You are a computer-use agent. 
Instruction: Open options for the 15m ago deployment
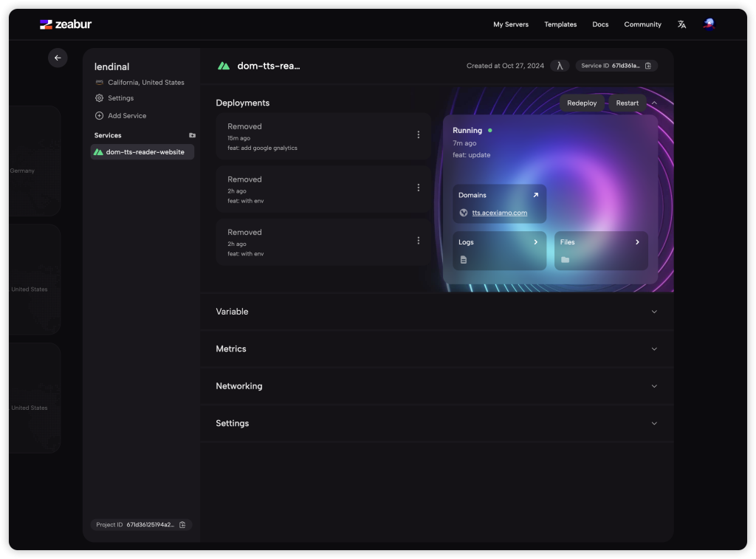[x=418, y=135]
